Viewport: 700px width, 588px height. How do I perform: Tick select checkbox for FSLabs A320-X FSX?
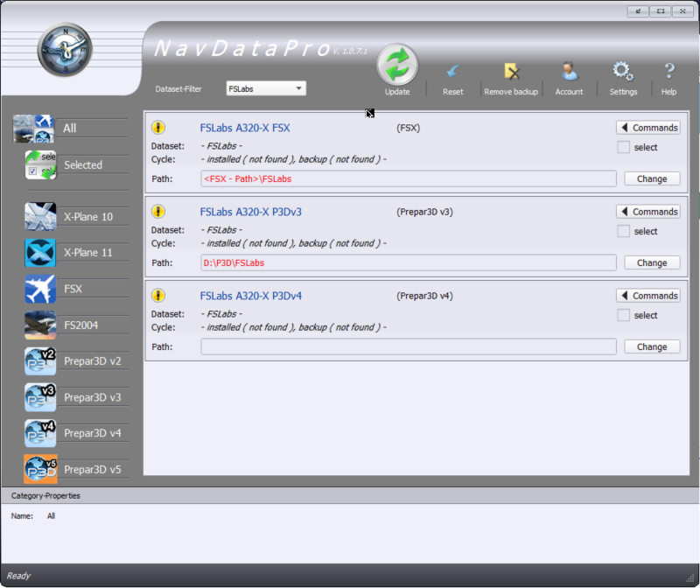(623, 147)
